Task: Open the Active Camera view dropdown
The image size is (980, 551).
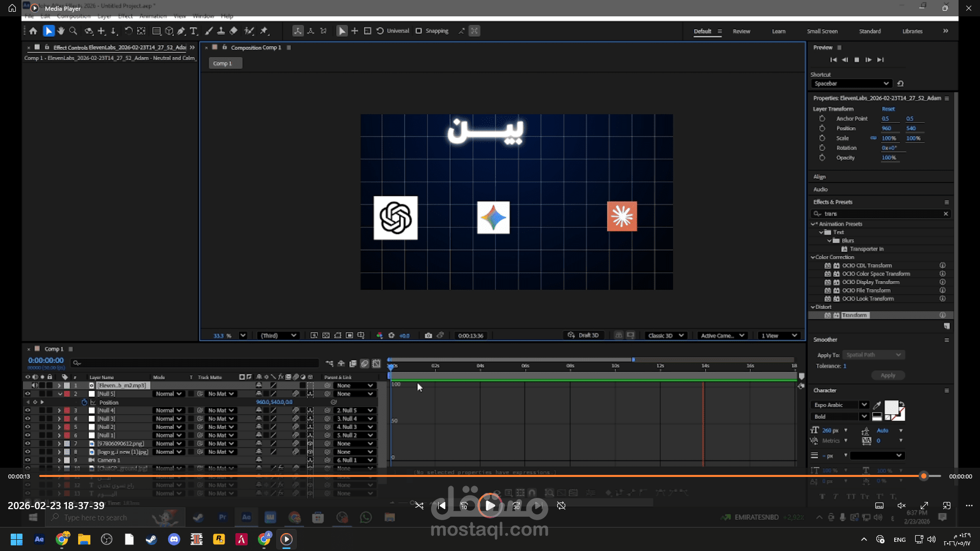Action: tap(722, 336)
